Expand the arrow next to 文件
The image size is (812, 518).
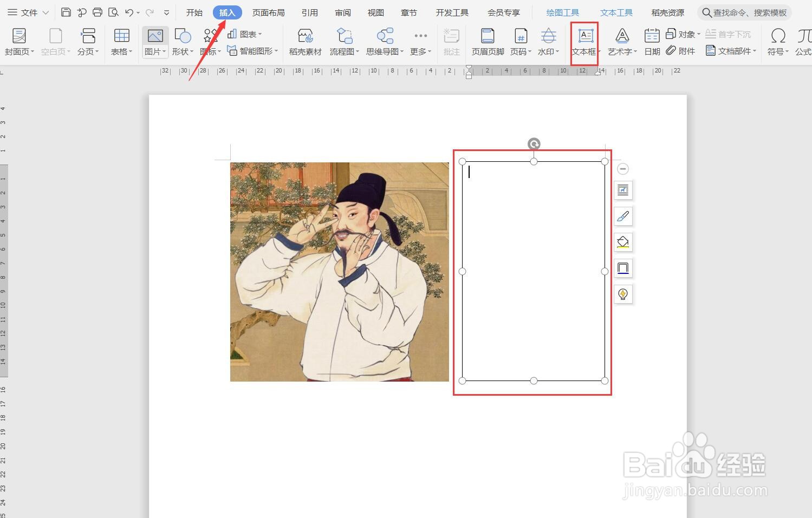(46, 12)
